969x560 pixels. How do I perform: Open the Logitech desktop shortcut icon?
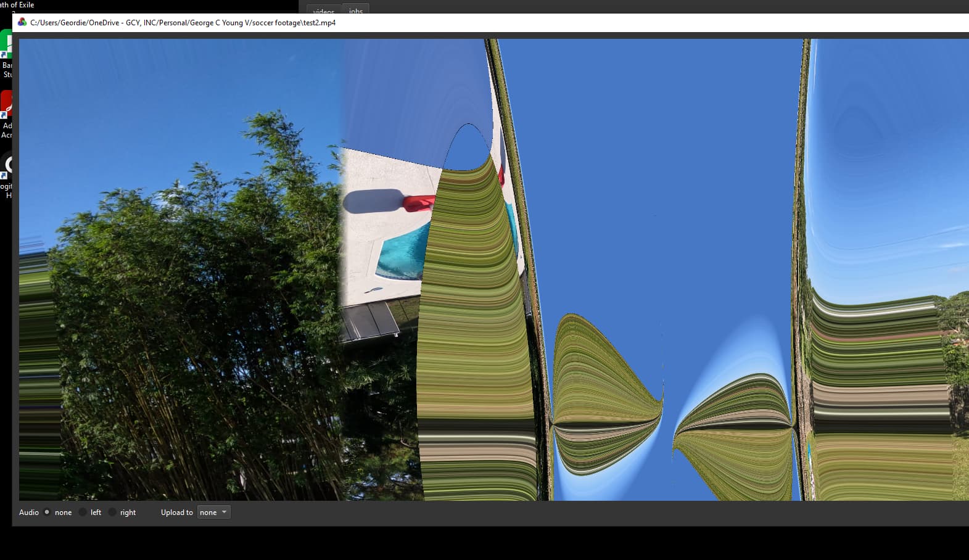click(x=7, y=165)
